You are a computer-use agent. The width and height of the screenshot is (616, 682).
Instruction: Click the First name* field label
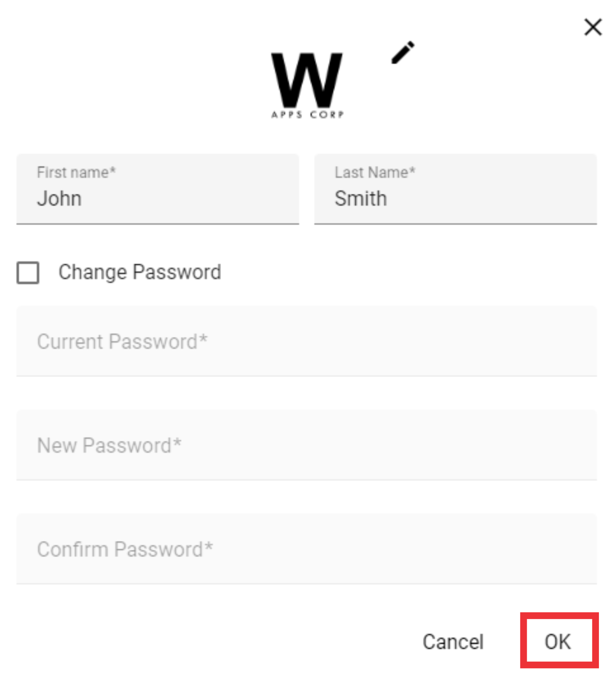[76, 172]
